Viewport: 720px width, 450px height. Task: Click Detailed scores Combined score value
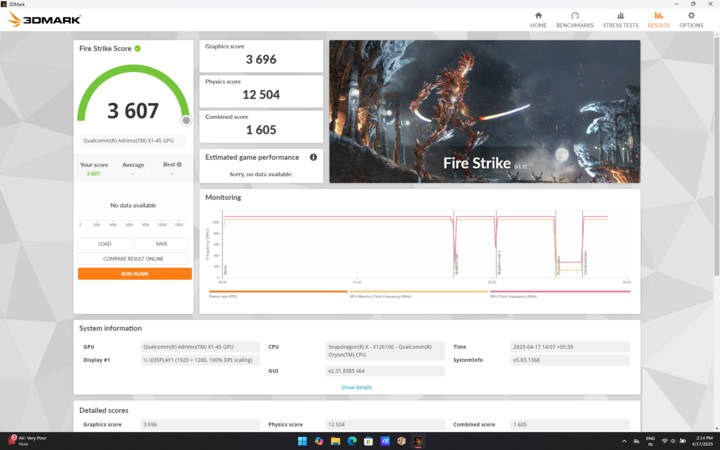point(570,425)
